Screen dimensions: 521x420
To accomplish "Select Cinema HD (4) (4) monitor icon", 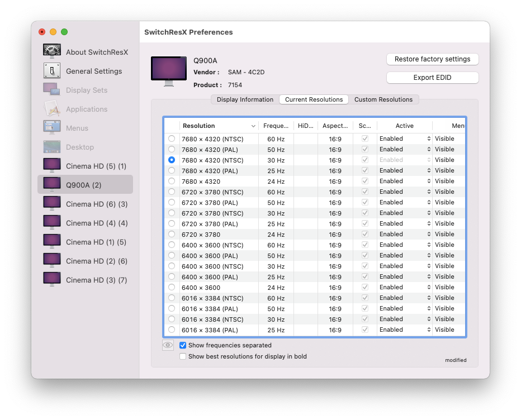I will pyautogui.click(x=52, y=222).
